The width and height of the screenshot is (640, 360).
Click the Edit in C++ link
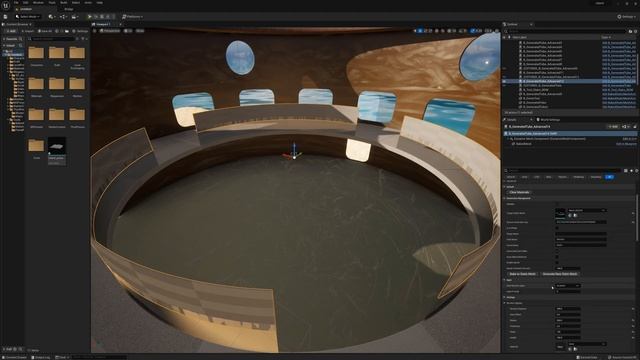point(631,139)
